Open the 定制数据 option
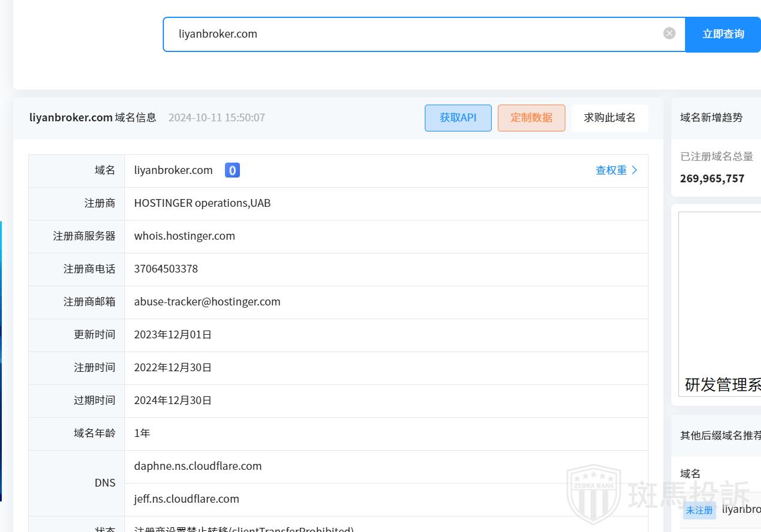761x532 pixels. tap(531, 118)
